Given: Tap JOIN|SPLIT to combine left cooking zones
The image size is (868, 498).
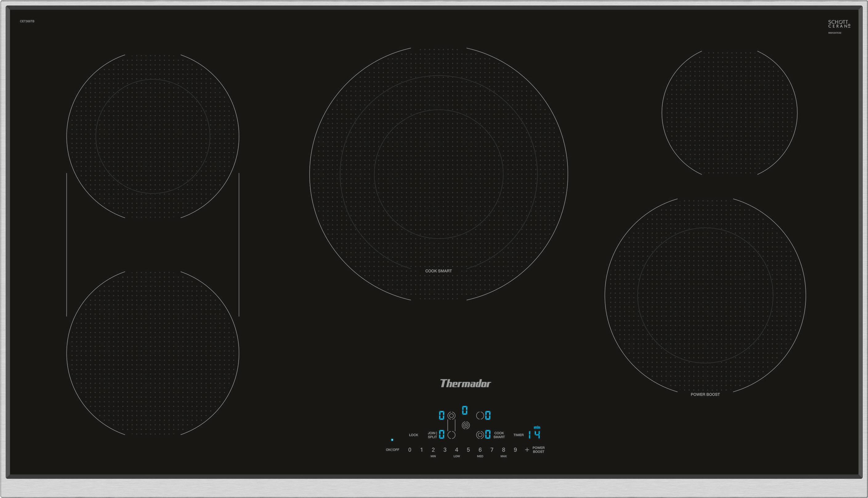Looking at the screenshot, I should [x=433, y=435].
